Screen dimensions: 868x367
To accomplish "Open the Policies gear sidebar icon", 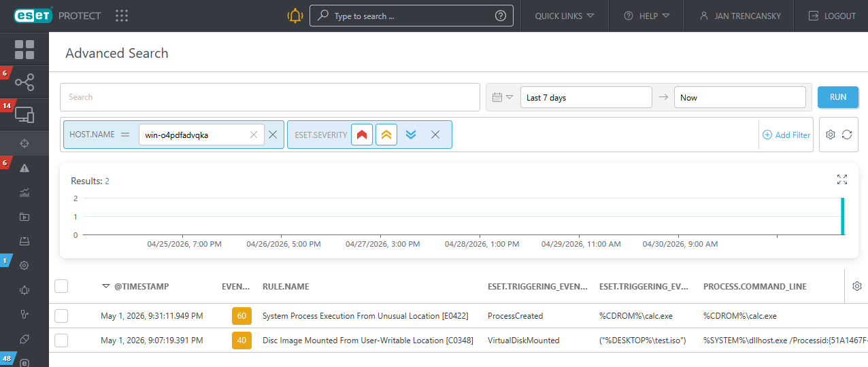I will click(24, 266).
